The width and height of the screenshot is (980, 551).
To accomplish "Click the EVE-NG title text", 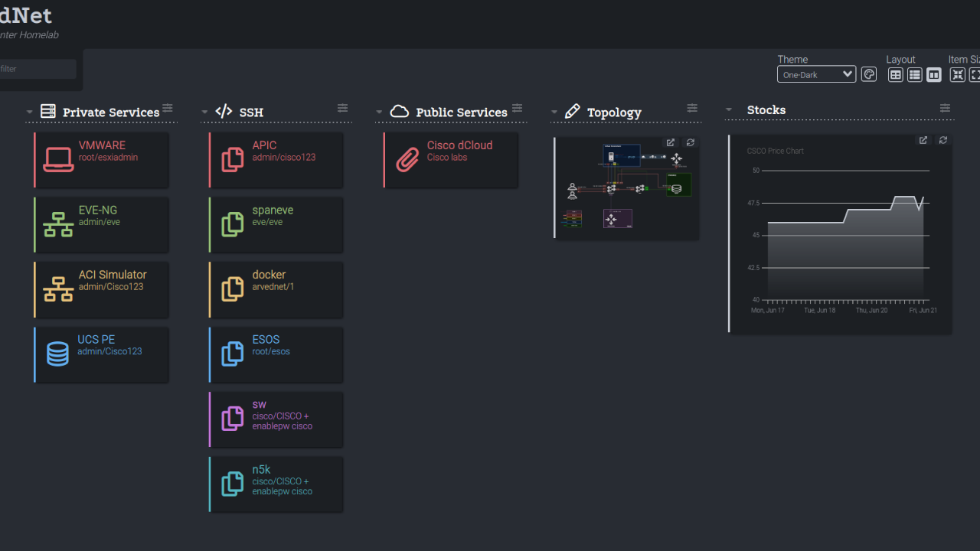I will pos(98,210).
